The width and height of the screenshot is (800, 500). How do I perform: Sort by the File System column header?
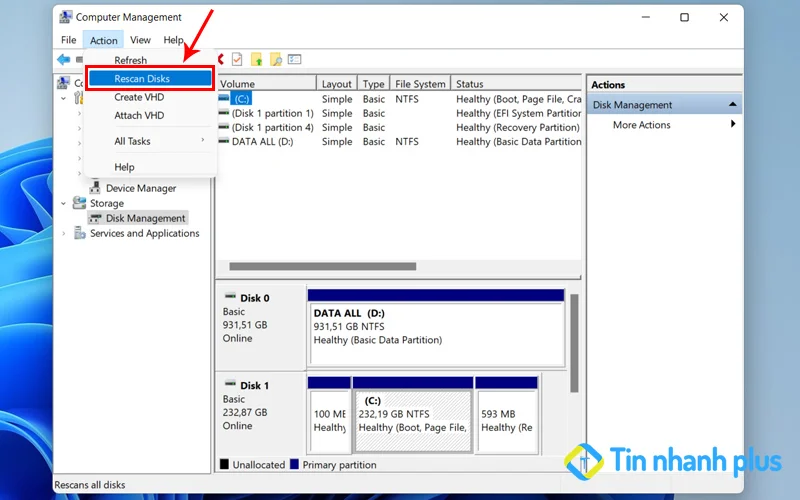(420, 84)
